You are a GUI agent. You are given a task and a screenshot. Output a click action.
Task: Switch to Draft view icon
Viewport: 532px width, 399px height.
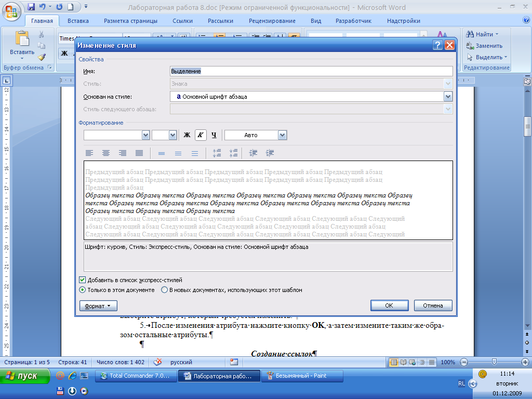pyautogui.click(x=432, y=362)
